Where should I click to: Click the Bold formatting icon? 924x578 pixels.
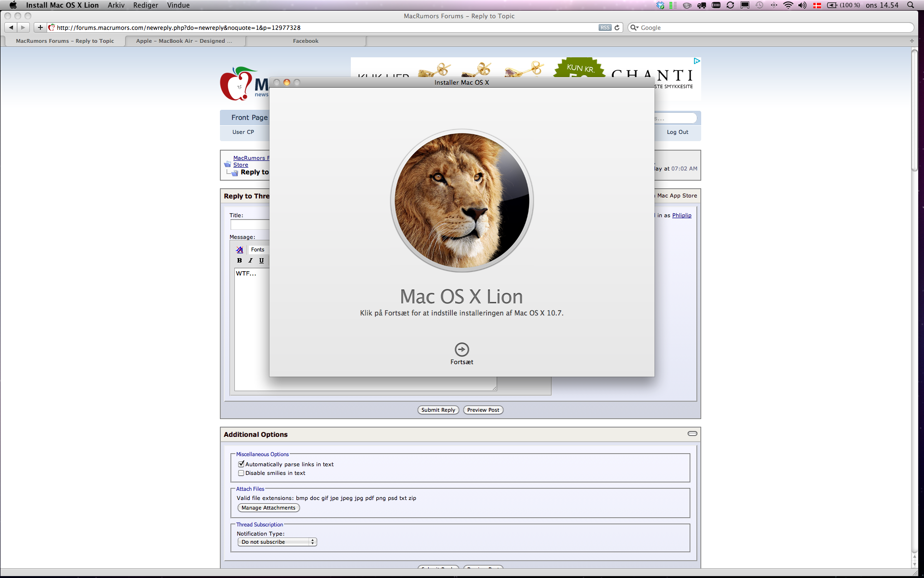coord(239,261)
